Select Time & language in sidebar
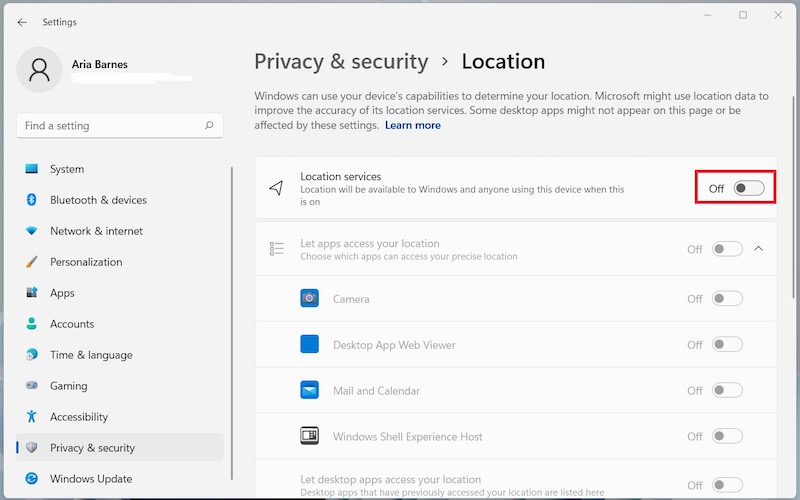800x500 pixels. coord(90,355)
